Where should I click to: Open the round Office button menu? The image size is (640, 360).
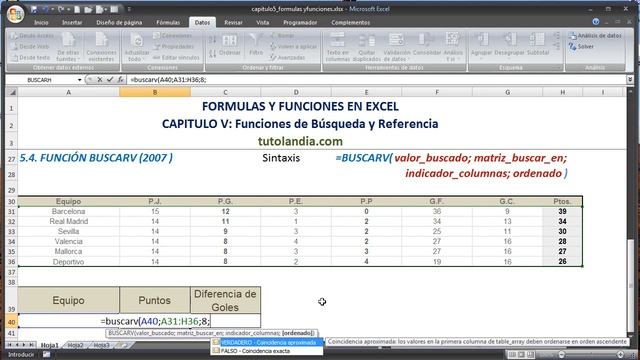coord(15,14)
